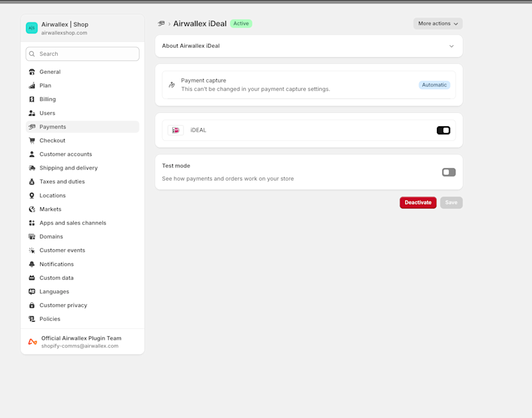Click the magnifier icon in search box

tap(32, 54)
